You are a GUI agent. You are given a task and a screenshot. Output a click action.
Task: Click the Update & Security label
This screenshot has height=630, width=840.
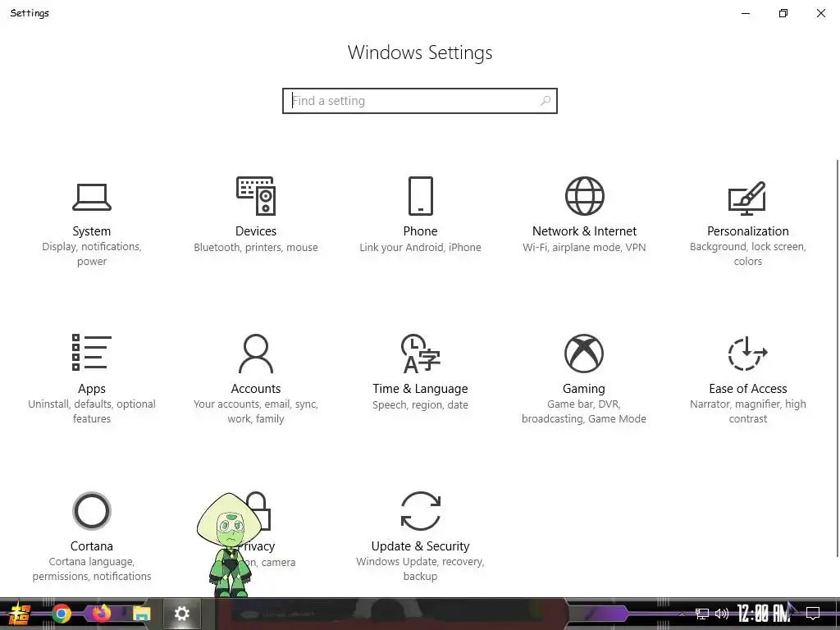(x=421, y=546)
